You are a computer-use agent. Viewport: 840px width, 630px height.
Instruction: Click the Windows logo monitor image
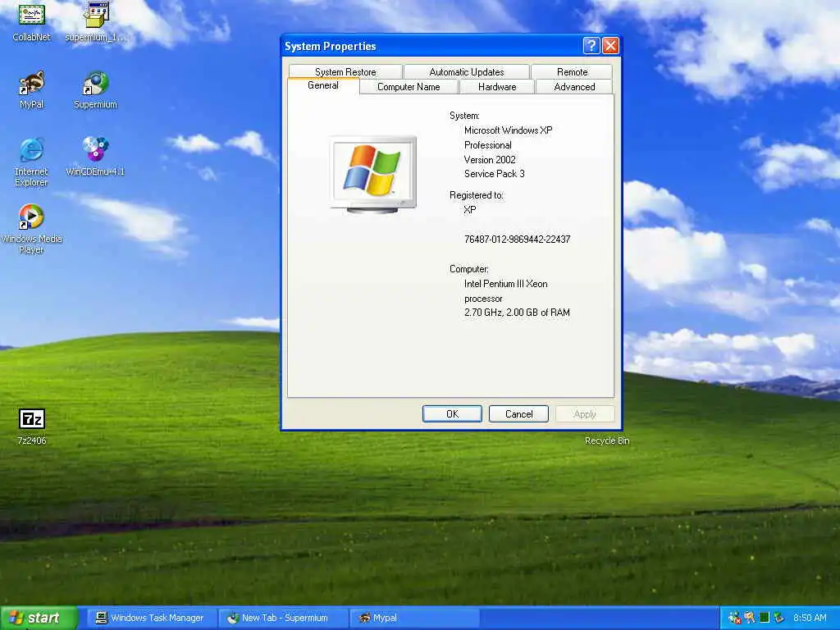373,175
